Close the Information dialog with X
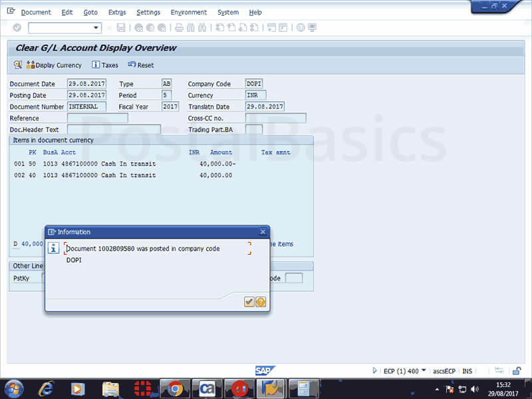 (263, 232)
